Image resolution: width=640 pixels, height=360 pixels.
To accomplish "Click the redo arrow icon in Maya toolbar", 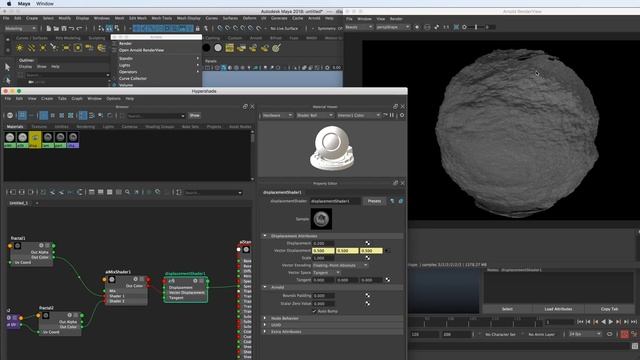I will [x=79, y=28].
